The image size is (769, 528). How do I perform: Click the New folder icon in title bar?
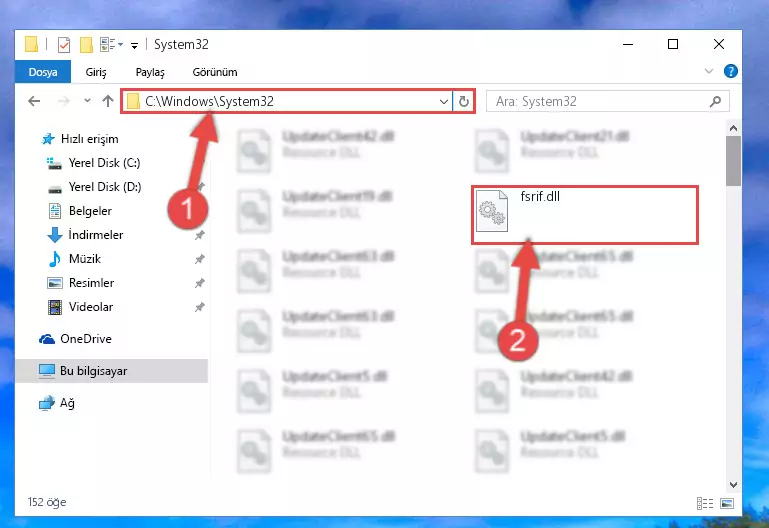click(x=86, y=45)
